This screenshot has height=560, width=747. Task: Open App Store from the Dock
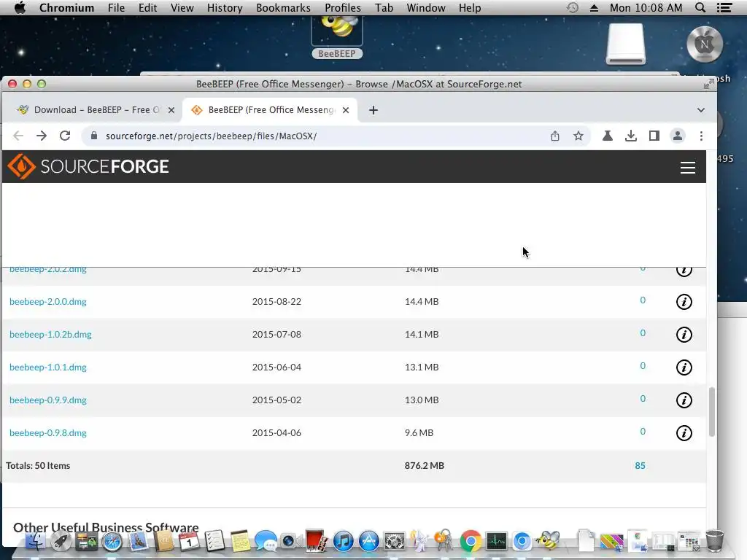368,541
